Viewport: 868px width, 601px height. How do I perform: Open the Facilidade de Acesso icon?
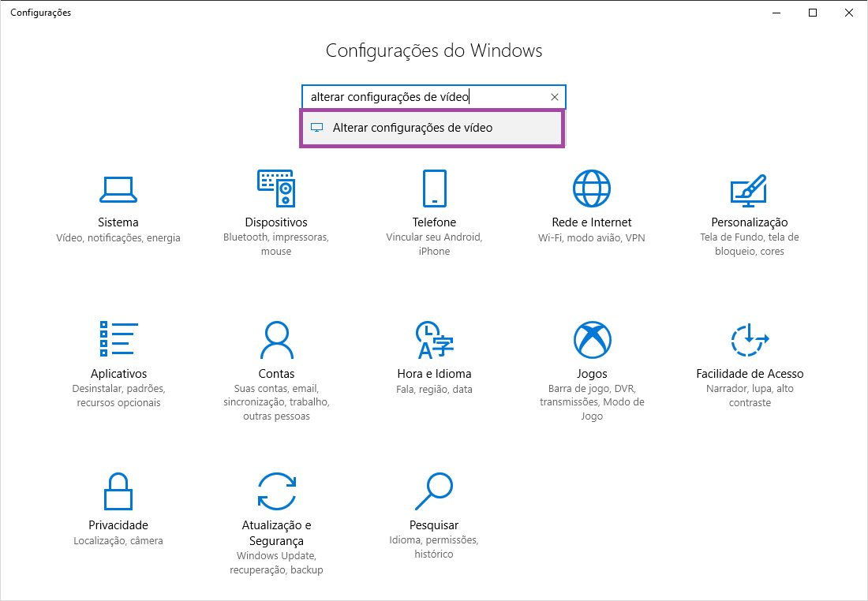point(750,339)
